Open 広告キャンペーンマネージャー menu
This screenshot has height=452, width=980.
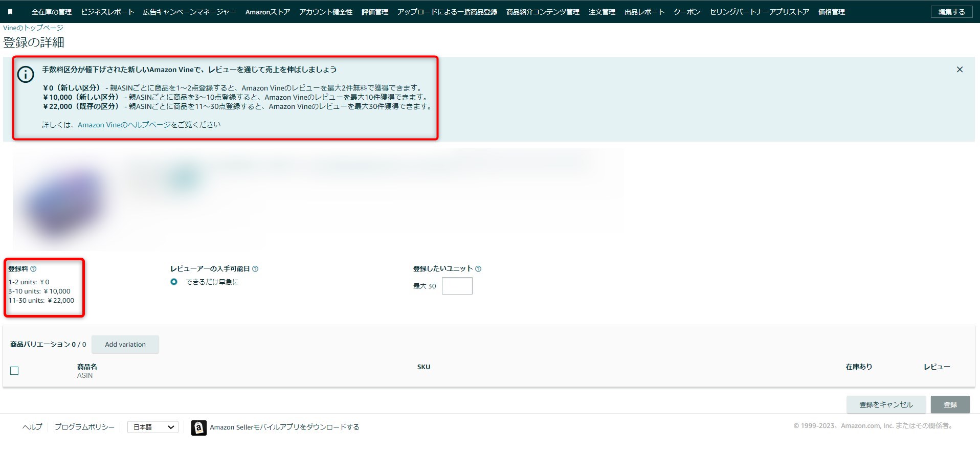coord(190,12)
